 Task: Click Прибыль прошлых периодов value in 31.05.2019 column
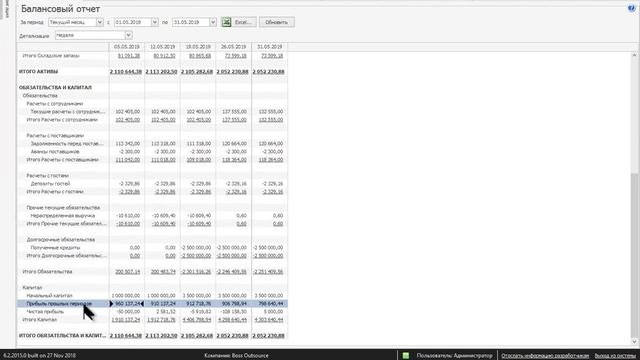(x=271, y=304)
